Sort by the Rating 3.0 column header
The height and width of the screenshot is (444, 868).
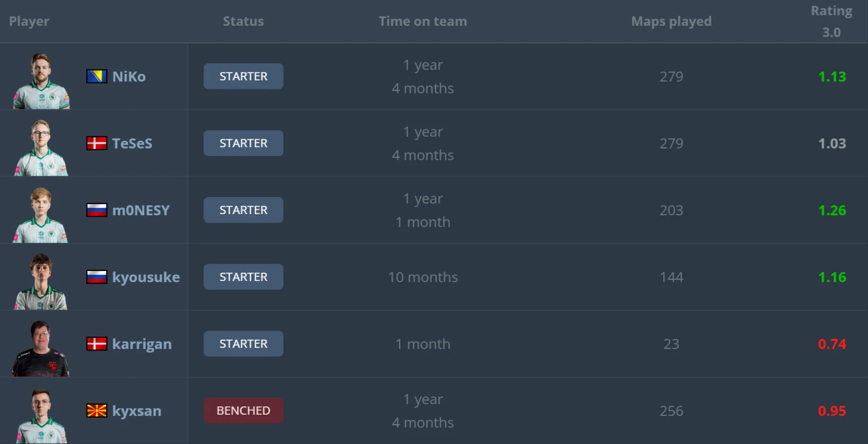point(831,21)
